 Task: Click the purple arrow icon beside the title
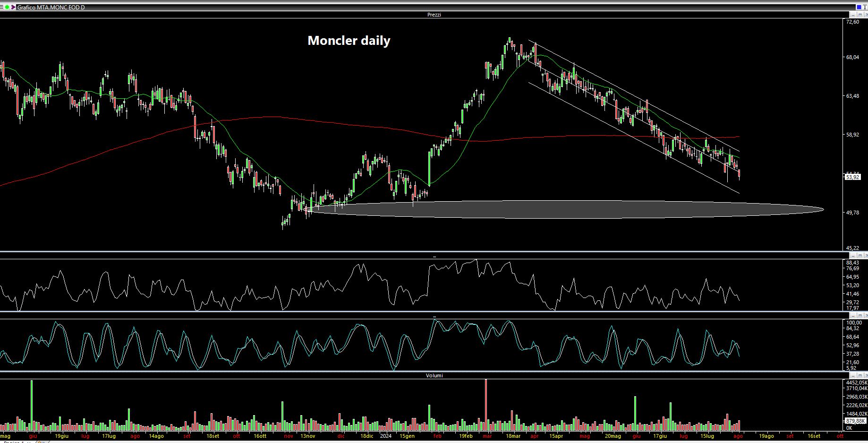(13, 8)
